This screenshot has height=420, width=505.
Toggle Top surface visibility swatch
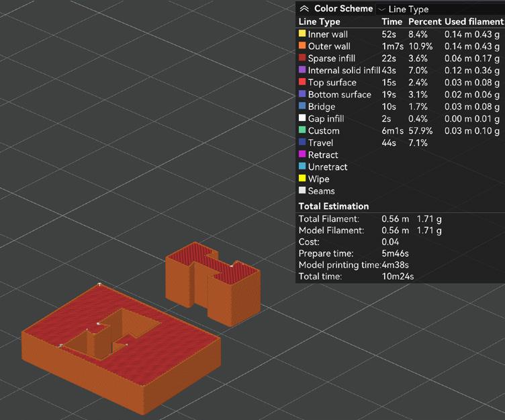(x=302, y=81)
